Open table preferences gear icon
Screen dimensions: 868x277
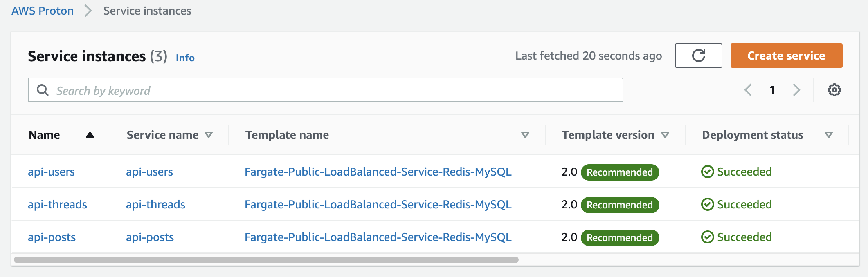(x=834, y=90)
